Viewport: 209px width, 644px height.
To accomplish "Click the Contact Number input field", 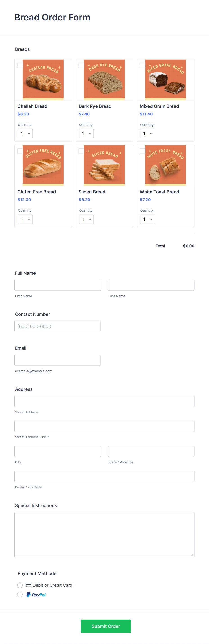I will coord(58,326).
